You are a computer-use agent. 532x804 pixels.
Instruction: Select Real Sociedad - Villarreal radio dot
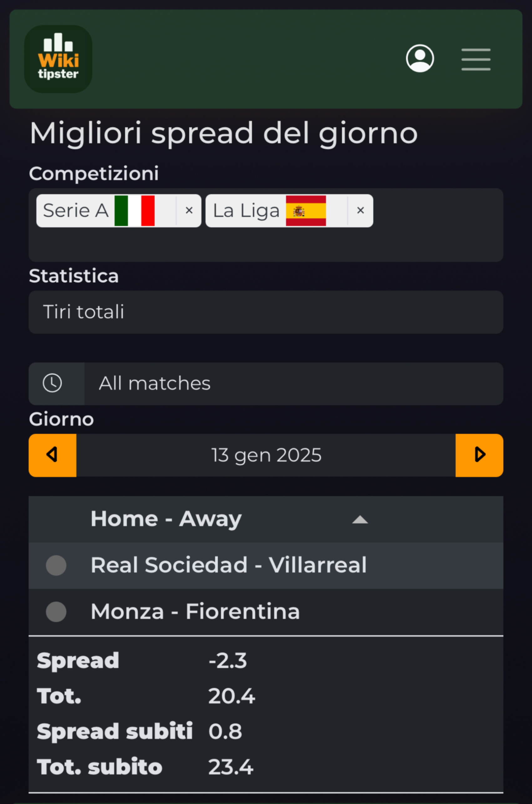pyautogui.click(x=56, y=565)
